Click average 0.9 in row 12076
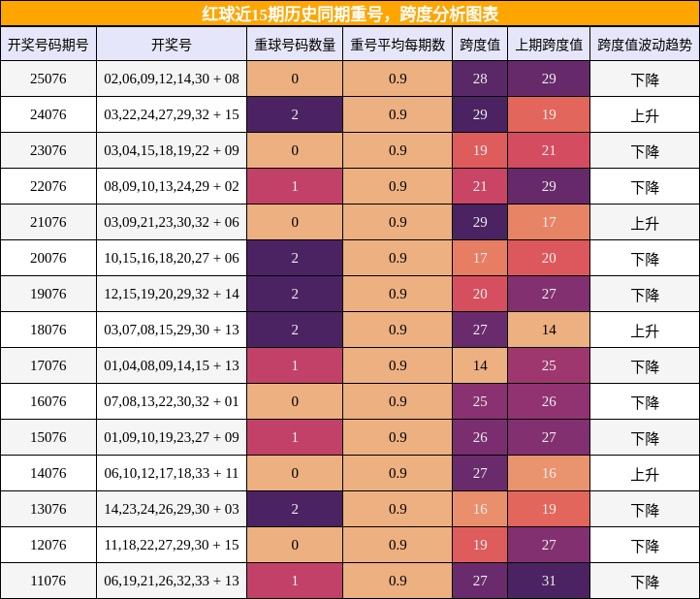 (398, 545)
